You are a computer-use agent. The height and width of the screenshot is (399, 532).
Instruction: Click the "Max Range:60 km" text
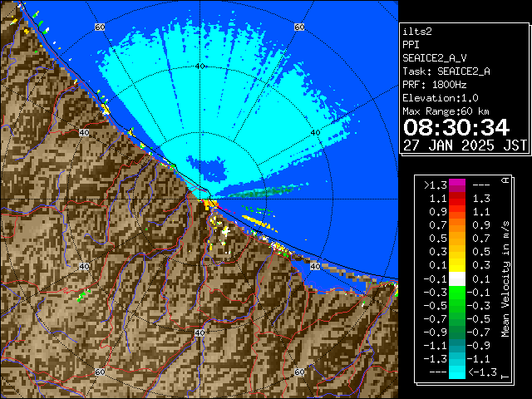(446, 111)
